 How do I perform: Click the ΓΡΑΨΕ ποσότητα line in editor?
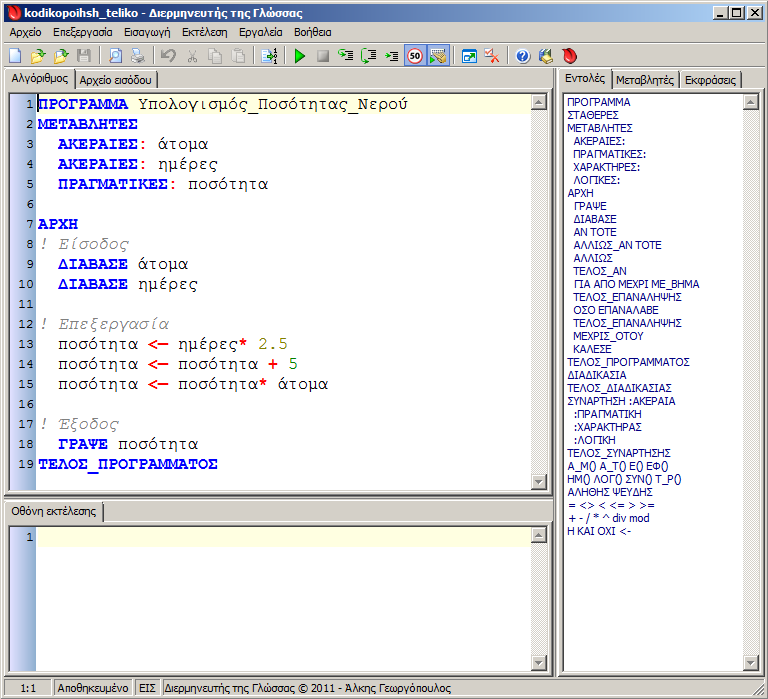(128, 444)
